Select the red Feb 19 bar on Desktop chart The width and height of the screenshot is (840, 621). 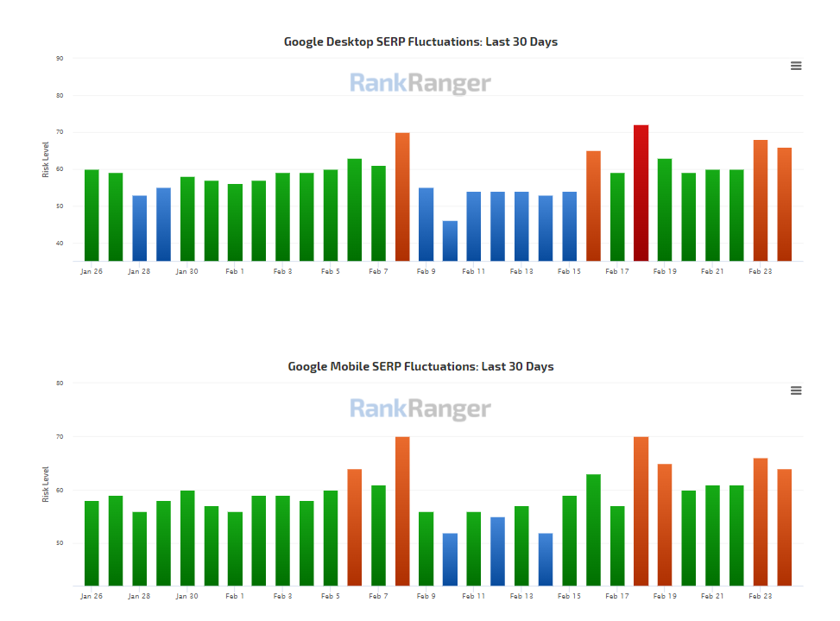tap(641, 190)
